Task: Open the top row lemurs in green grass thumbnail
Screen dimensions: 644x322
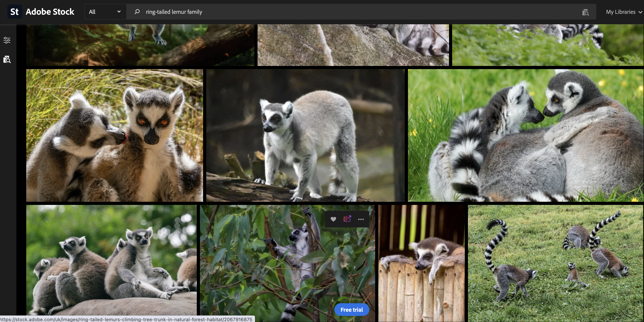Action: [x=547, y=45]
